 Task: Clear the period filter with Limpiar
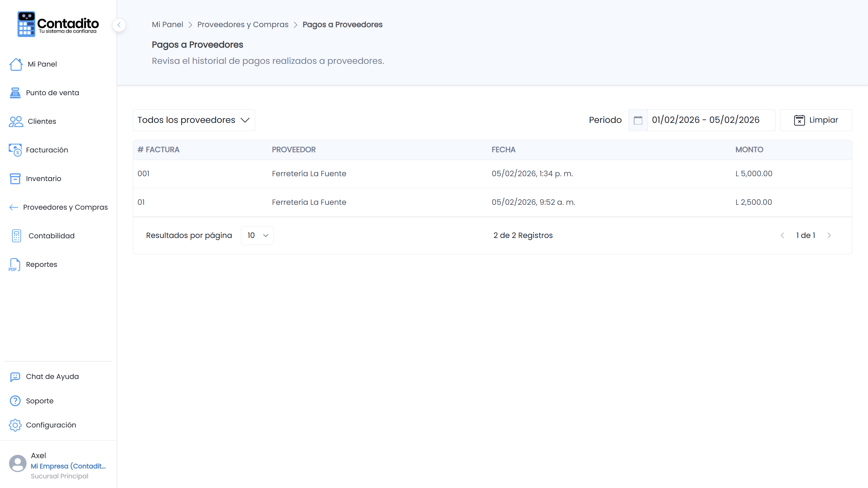[816, 120]
